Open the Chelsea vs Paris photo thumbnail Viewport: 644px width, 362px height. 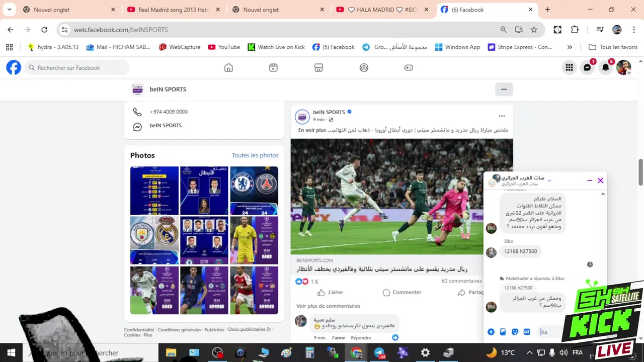tap(254, 191)
